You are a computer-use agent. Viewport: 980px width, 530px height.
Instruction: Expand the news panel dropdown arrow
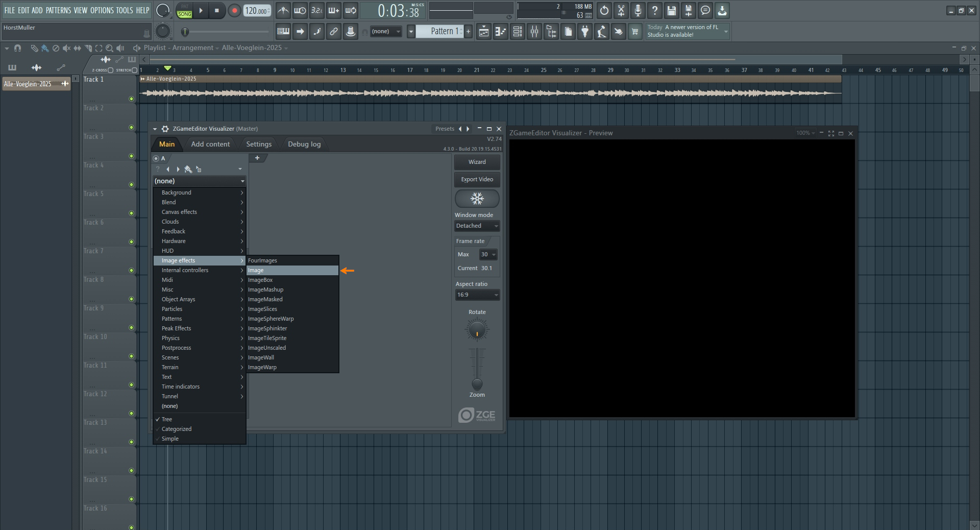point(726,32)
